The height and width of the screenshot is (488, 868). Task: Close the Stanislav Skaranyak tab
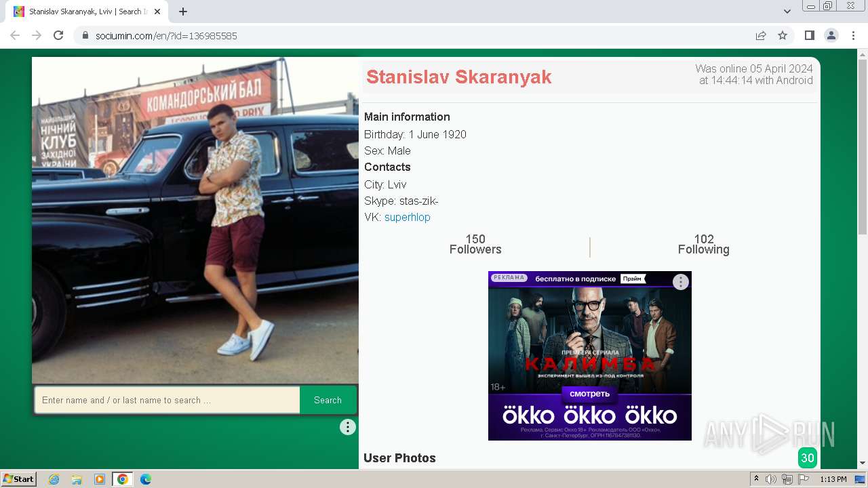158,12
